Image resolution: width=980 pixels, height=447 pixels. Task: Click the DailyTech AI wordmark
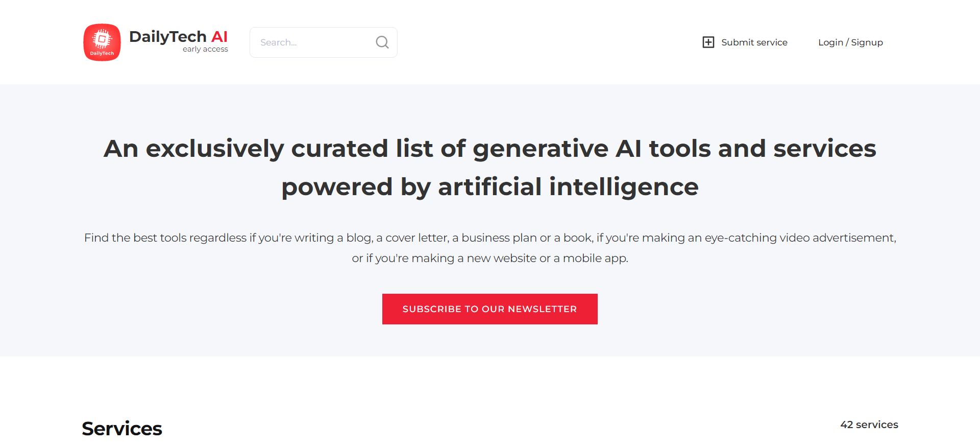pos(179,36)
